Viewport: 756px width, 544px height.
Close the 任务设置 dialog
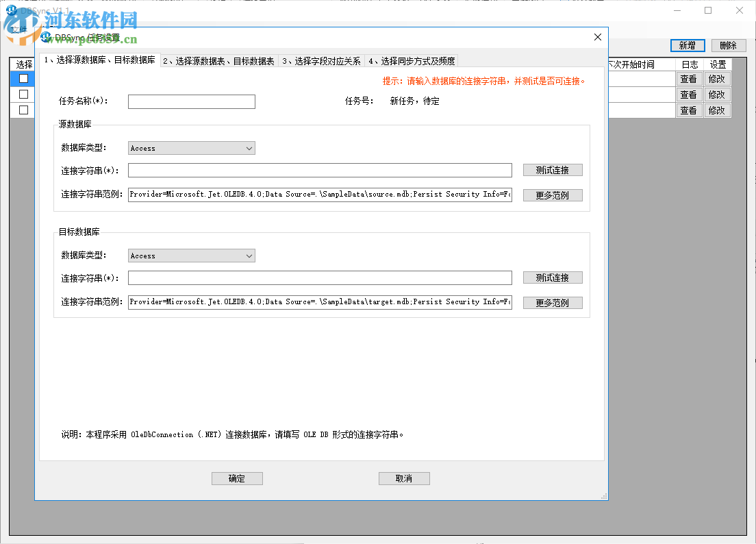pyautogui.click(x=597, y=37)
